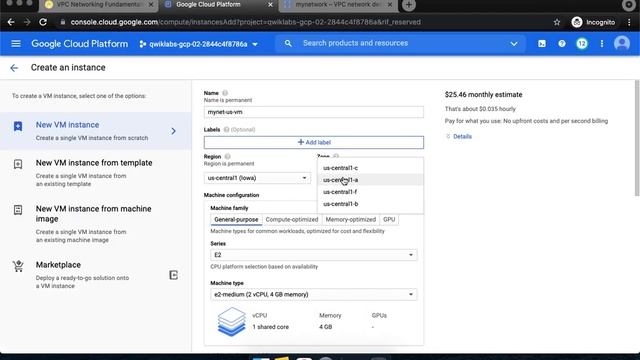Image resolution: width=640 pixels, height=360 pixels.
Task: Expand the cost estimate Details
Action: (x=459, y=136)
